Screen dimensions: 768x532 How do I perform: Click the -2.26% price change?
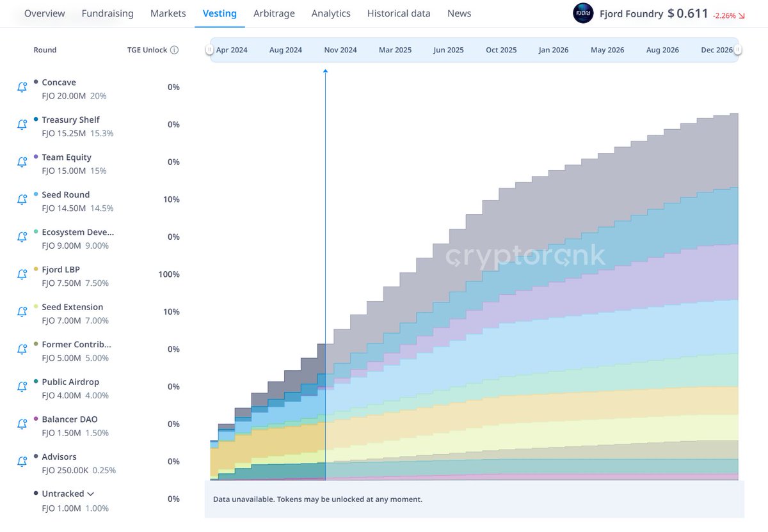(724, 15)
